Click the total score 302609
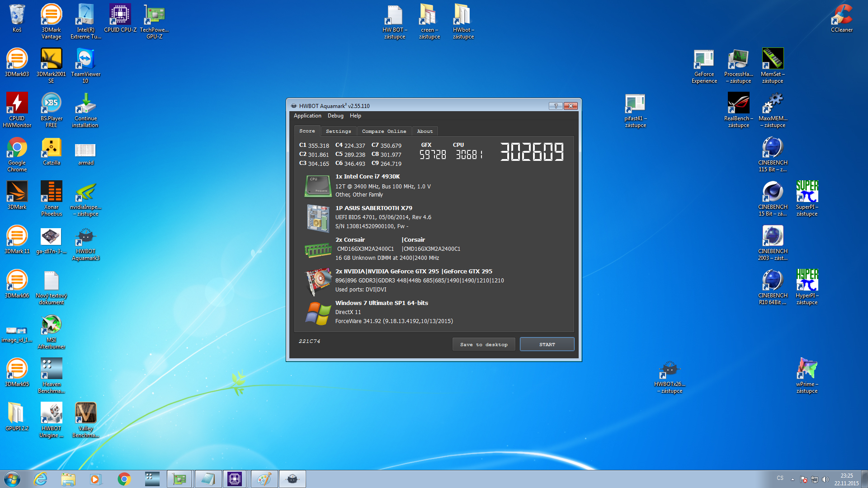 click(x=532, y=152)
